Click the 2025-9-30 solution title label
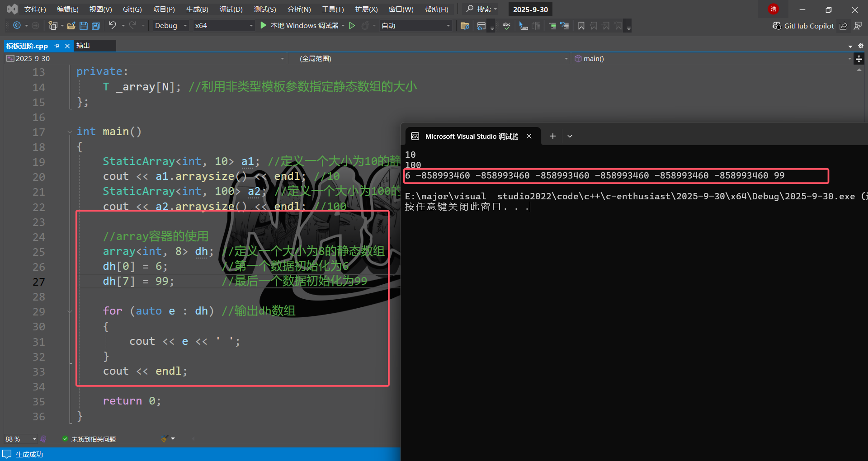868x461 pixels. pyautogui.click(x=530, y=9)
